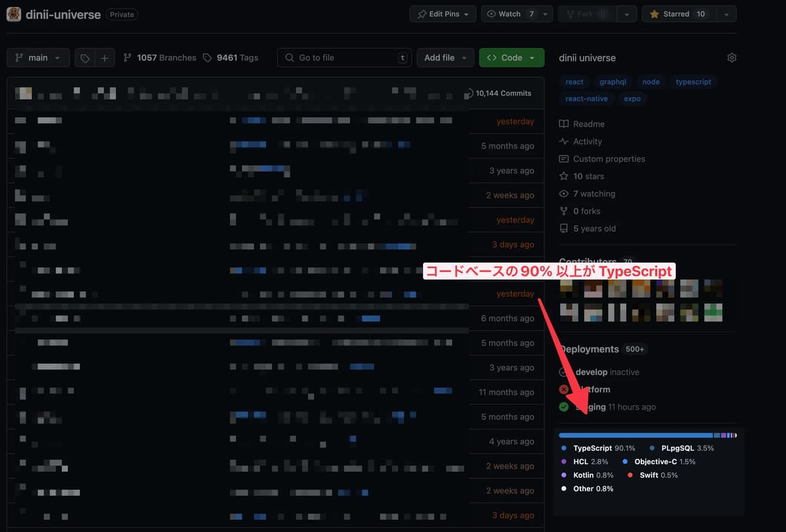Open the dinii-universe repository name link
The width and height of the screenshot is (786, 532).
(62, 14)
